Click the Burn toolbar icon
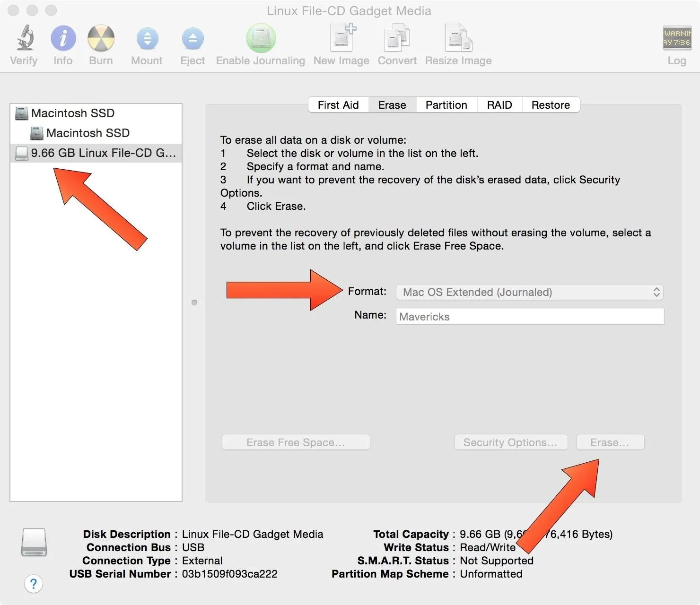The width and height of the screenshot is (700, 605). click(x=101, y=38)
